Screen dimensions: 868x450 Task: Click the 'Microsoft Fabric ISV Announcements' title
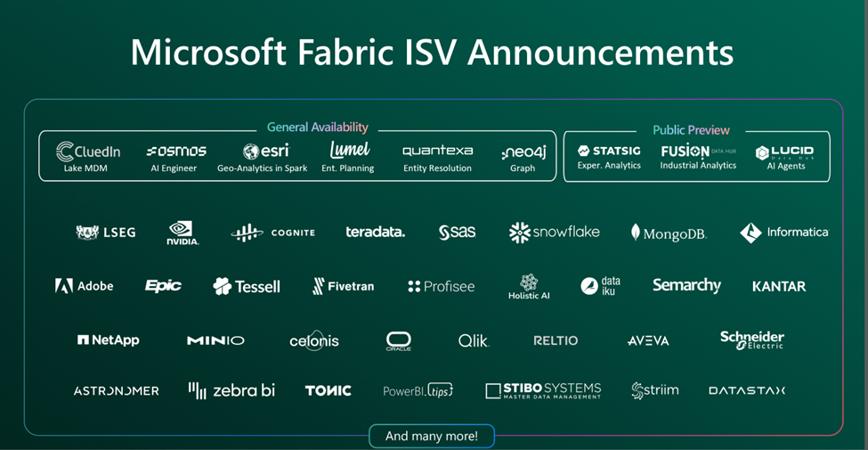(432, 53)
